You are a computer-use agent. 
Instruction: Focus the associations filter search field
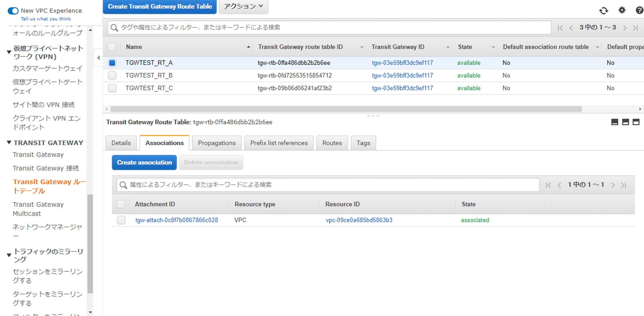pos(328,185)
